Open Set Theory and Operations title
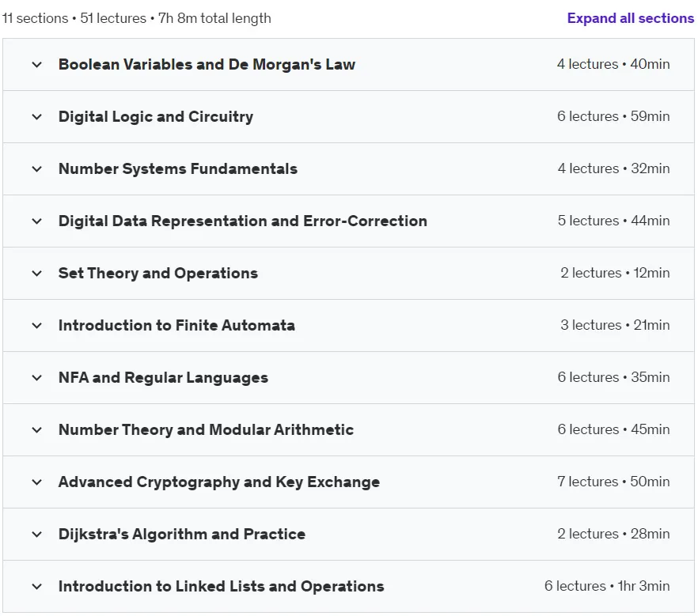 (158, 273)
